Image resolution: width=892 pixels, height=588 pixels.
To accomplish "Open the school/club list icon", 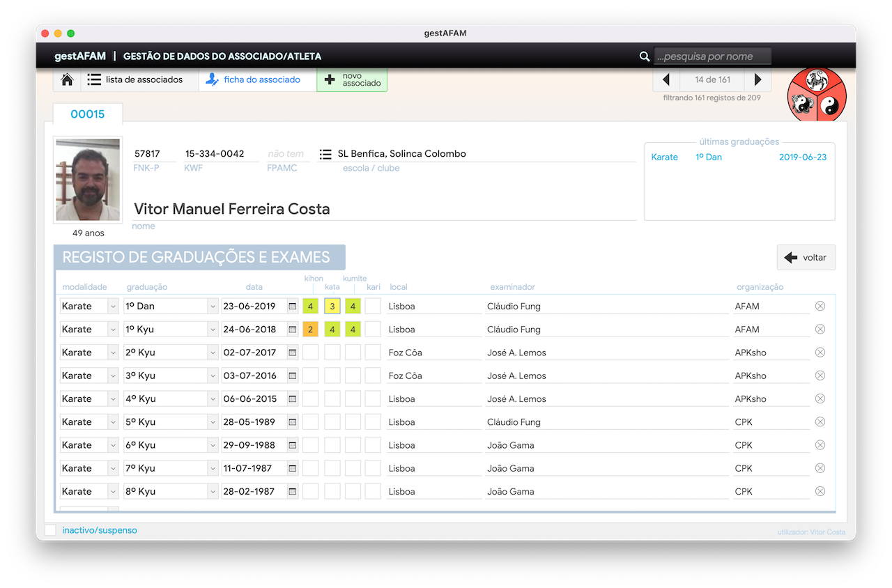I will pyautogui.click(x=325, y=154).
